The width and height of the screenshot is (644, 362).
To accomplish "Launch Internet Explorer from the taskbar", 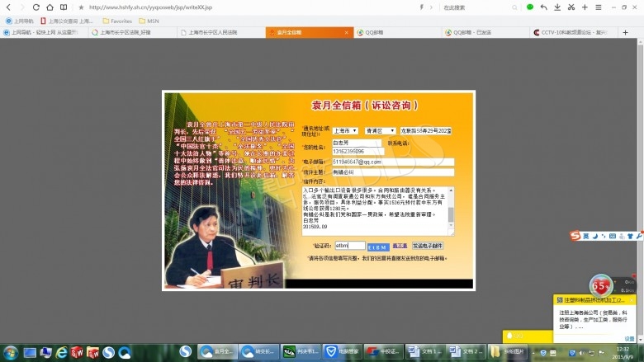I will tap(61, 352).
